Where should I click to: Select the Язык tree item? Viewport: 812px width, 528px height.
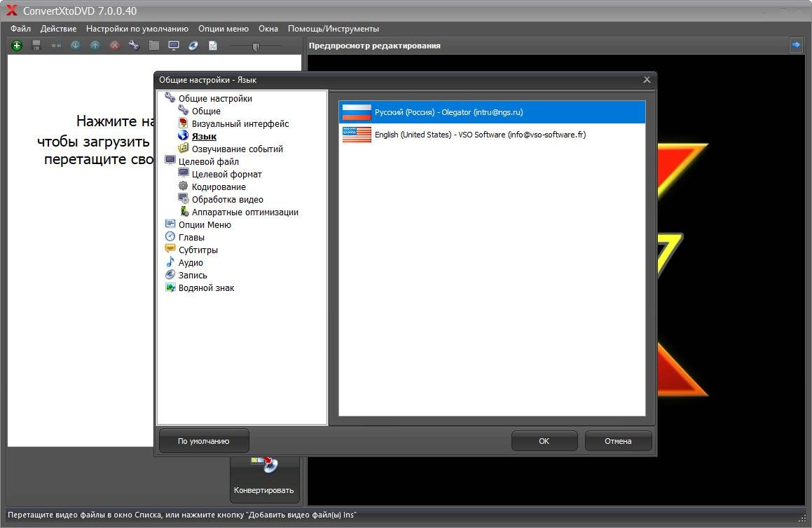click(204, 136)
